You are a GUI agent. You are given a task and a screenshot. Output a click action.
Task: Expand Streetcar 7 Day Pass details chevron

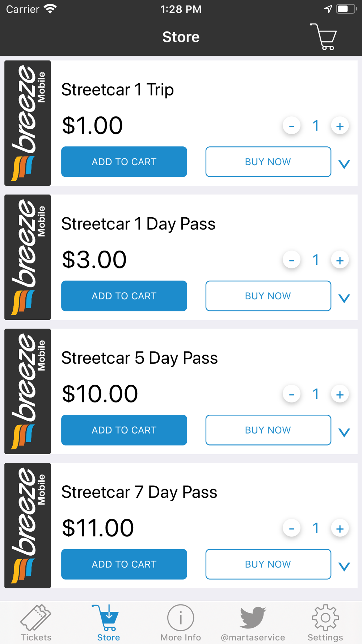coord(344,566)
